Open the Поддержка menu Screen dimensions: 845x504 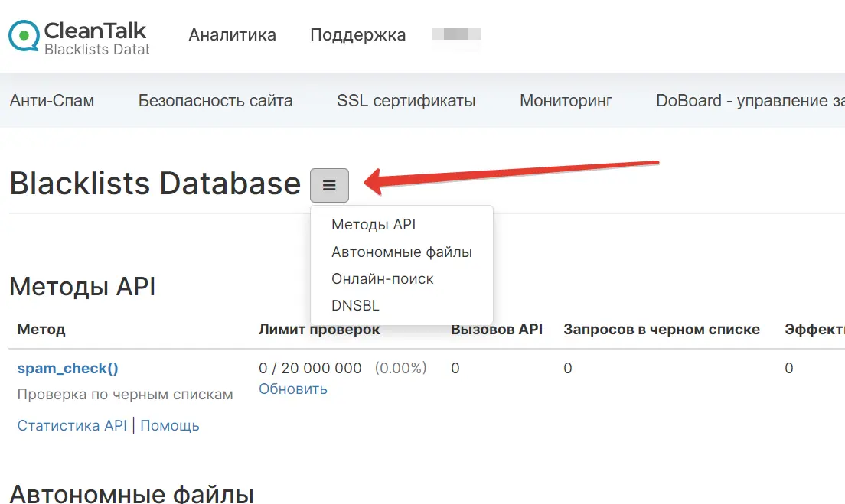[358, 35]
